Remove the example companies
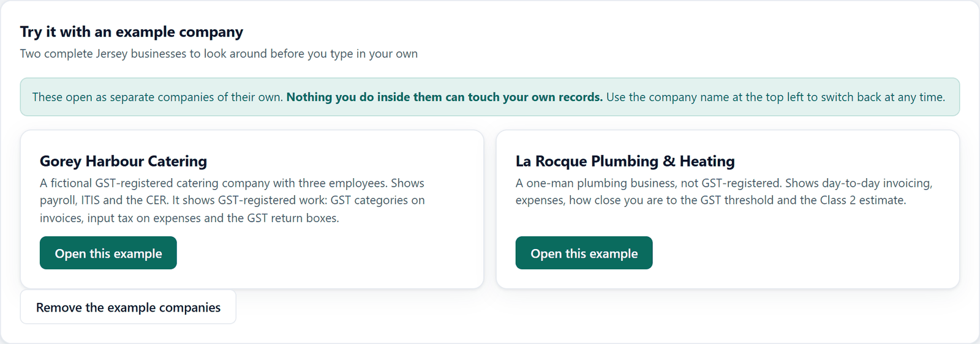 click(128, 307)
